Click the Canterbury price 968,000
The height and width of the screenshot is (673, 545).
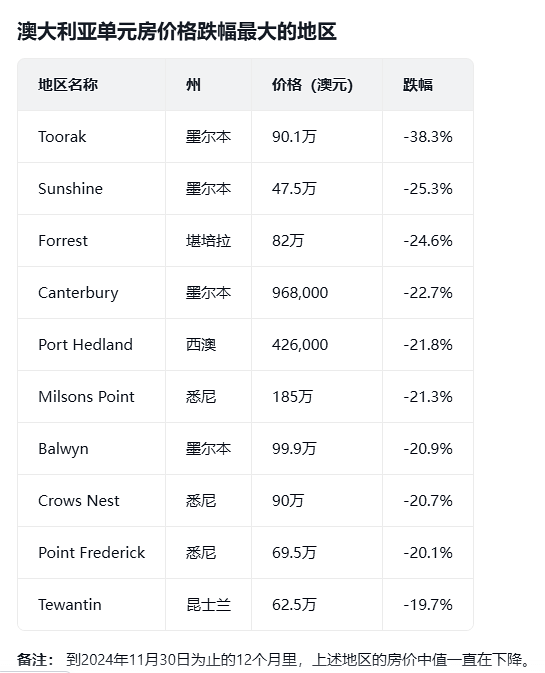300,293
